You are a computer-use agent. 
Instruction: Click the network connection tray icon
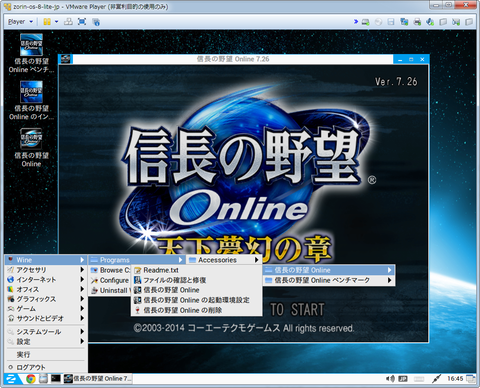coord(436,379)
